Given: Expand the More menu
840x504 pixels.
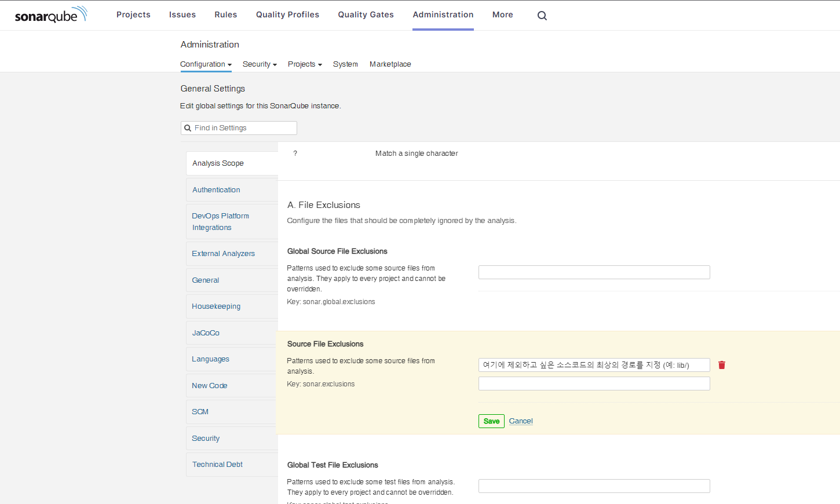Looking at the screenshot, I should coord(503,14).
